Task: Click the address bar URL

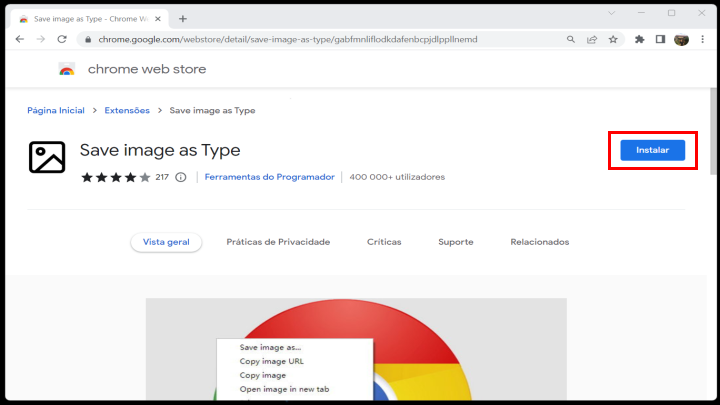Action: pyautogui.click(x=288, y=39)
